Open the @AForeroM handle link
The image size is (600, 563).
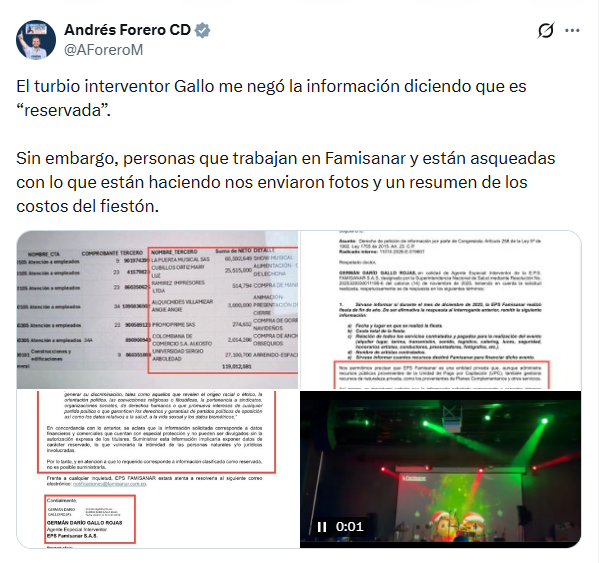point(103,50)
